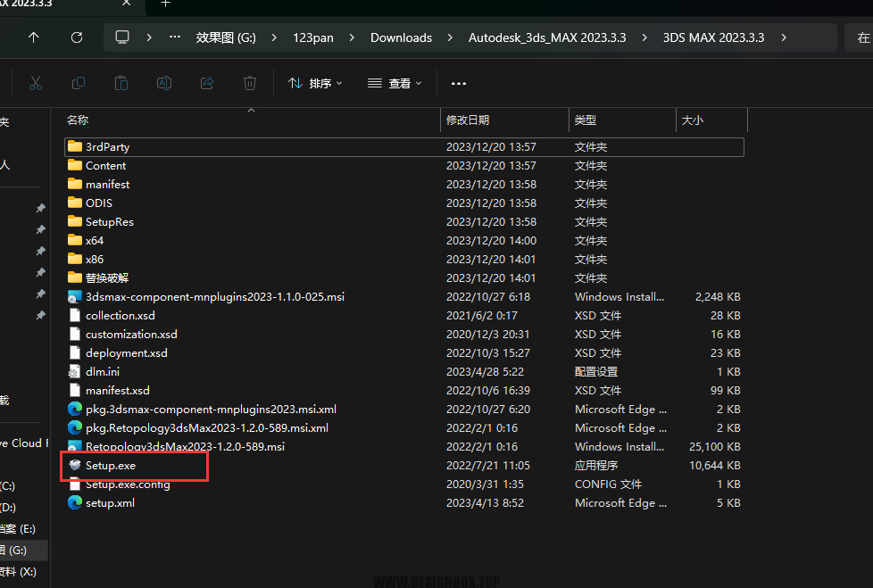Go up one folder with arrow
Viewport: 873px width, 588px height.
point(33,37)
